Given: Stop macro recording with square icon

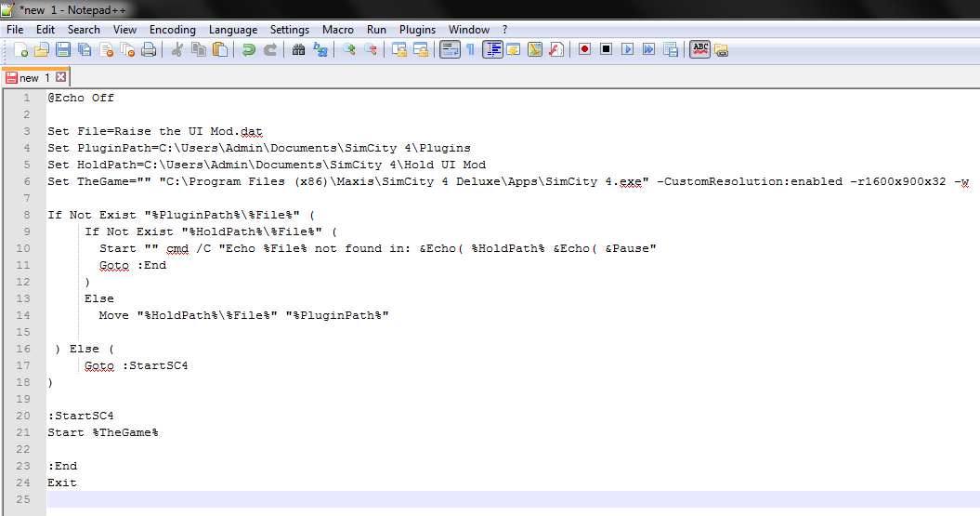Looking at the screenshot, I should (x=606, y=49).
